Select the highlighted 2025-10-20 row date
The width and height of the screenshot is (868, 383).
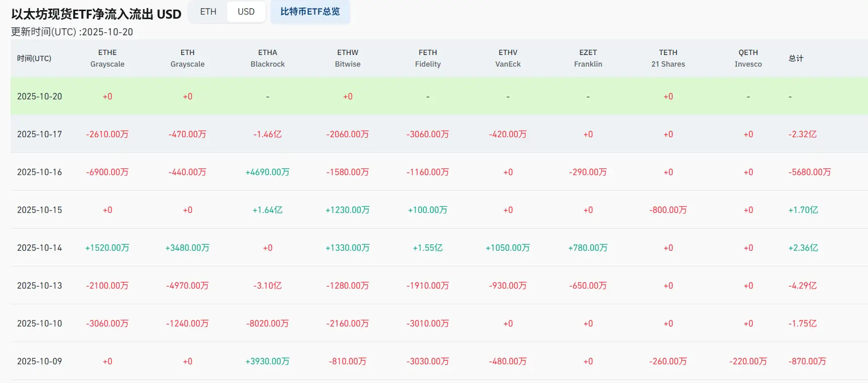coord(39,96)
